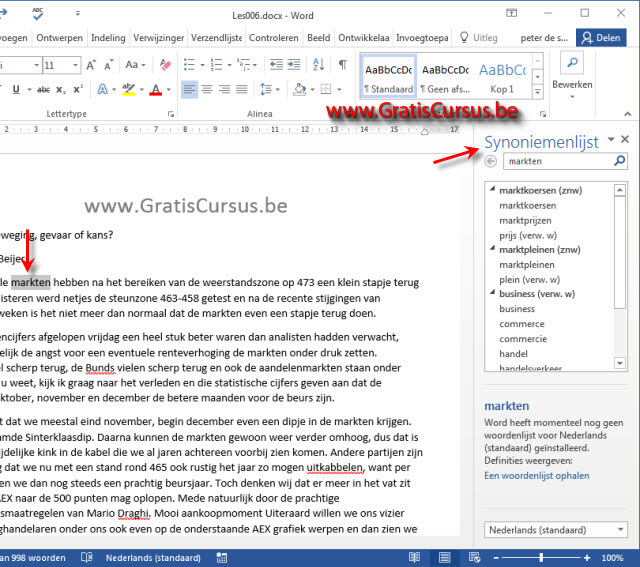
Task: Apply text effects with the outlined A icon
Action: point(102,89)
